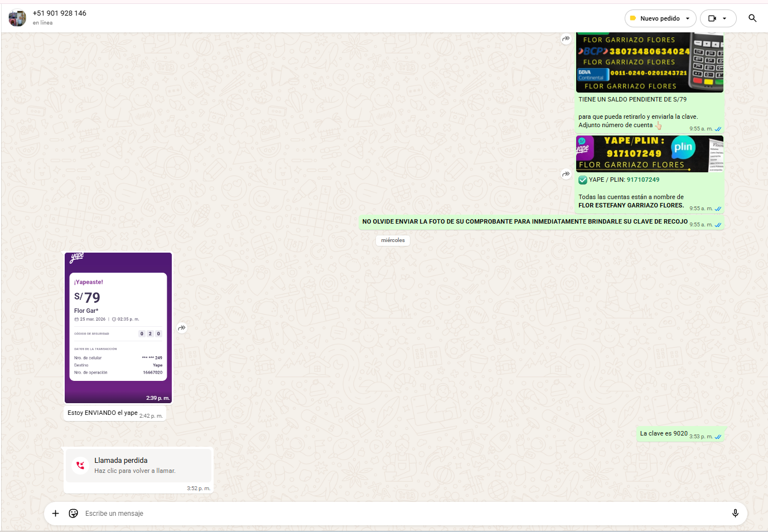The height and width of the screenshot is (532, 768).
Task: Open contact info for +51 901 928 146
Action: pyautogui.click(x=60, y=13)
